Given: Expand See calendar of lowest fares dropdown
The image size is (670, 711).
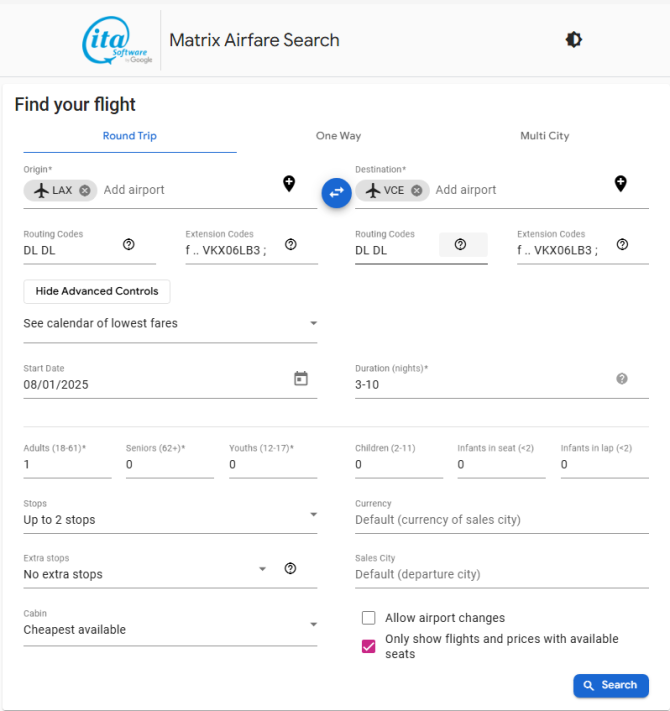Looking at the screenshot, I should tap(170, 323).
